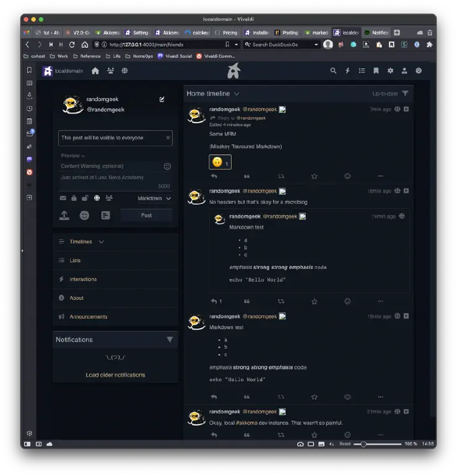Open search via the magnifier icon
The width and height of the screenshot is (457, 476).
pos(333,71)
